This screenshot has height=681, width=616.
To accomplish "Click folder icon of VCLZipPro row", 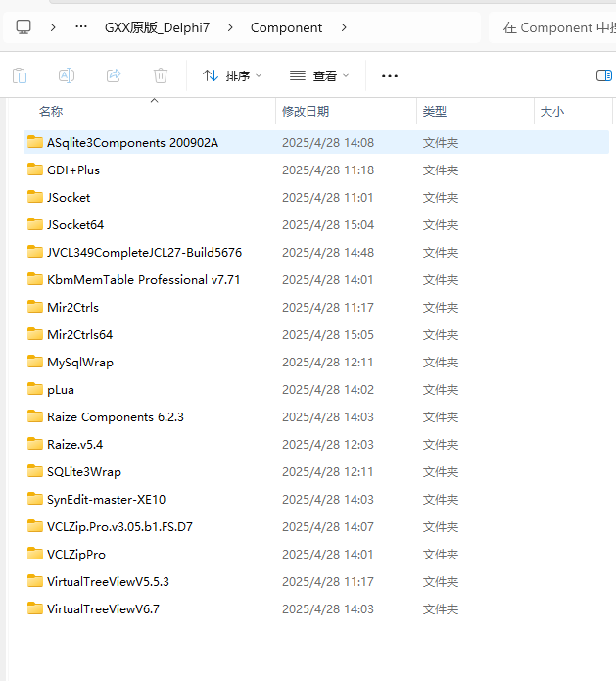I will click(35, 554).
